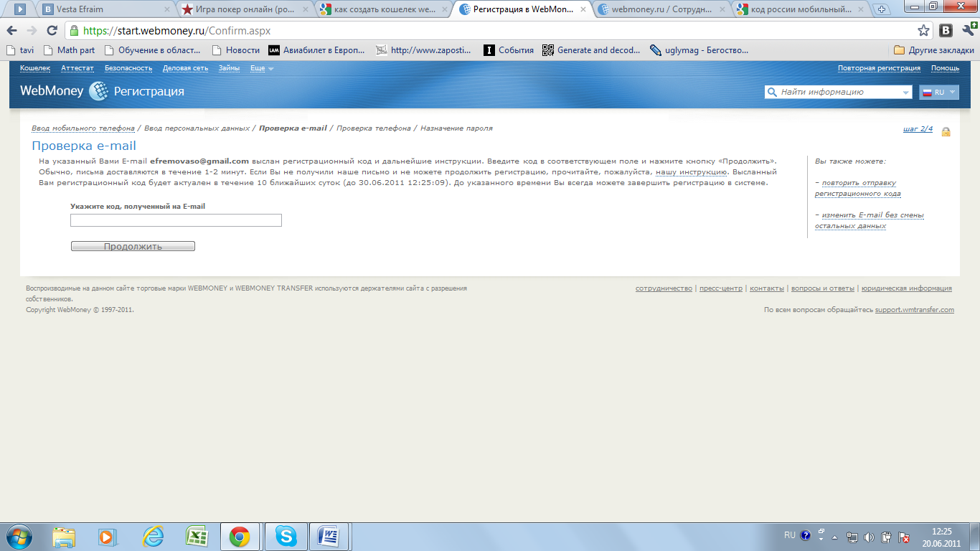Viewport: 980px width, 551px height.
Task: Click the email code input field
Action: [x=176, y=220]
